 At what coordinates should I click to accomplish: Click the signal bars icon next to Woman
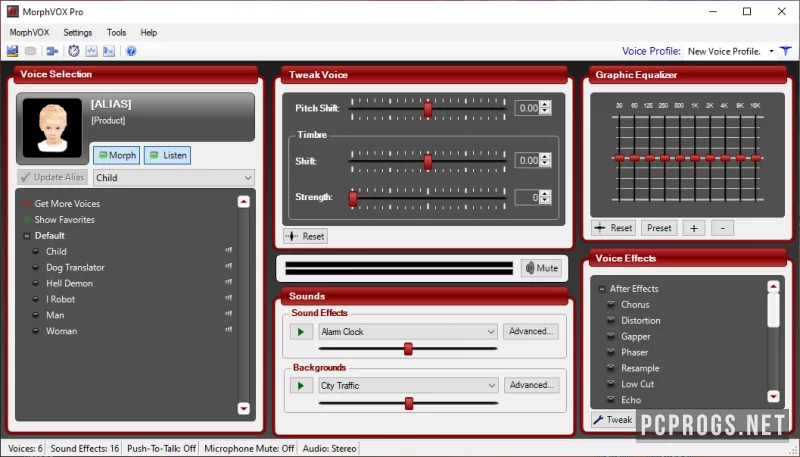[x=229, y=329]
